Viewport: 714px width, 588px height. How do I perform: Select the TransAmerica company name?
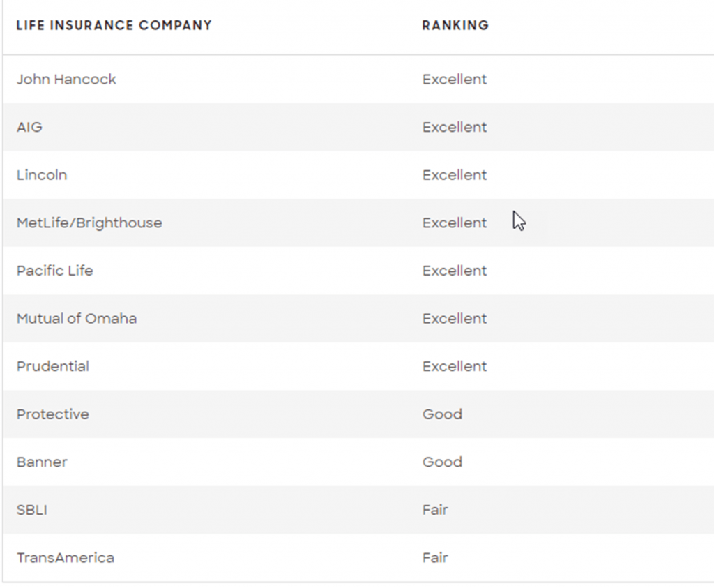tap(66, 558)
